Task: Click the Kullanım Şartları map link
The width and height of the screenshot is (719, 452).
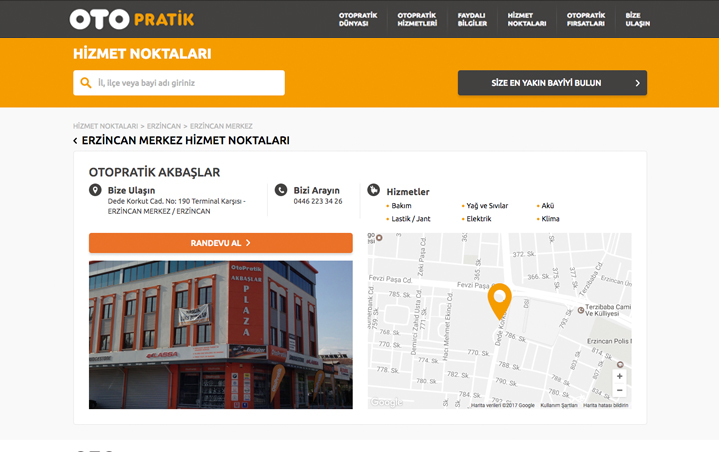Action: coord(559,405)
